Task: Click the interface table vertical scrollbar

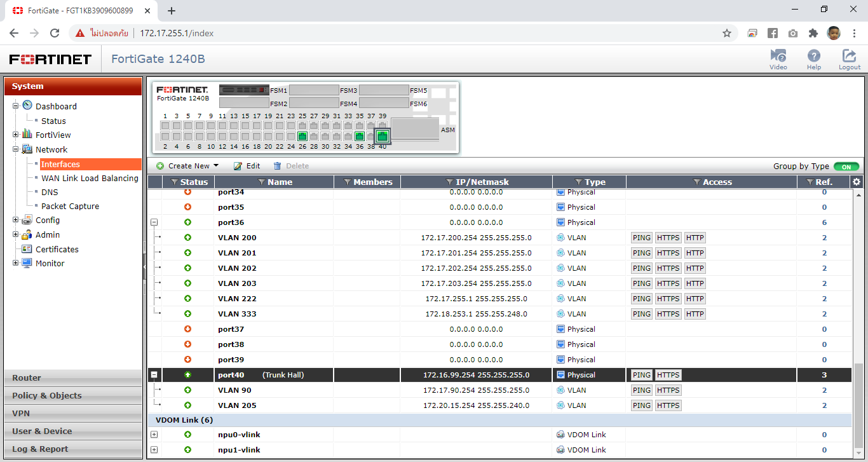Action: [x=858, y=406]
